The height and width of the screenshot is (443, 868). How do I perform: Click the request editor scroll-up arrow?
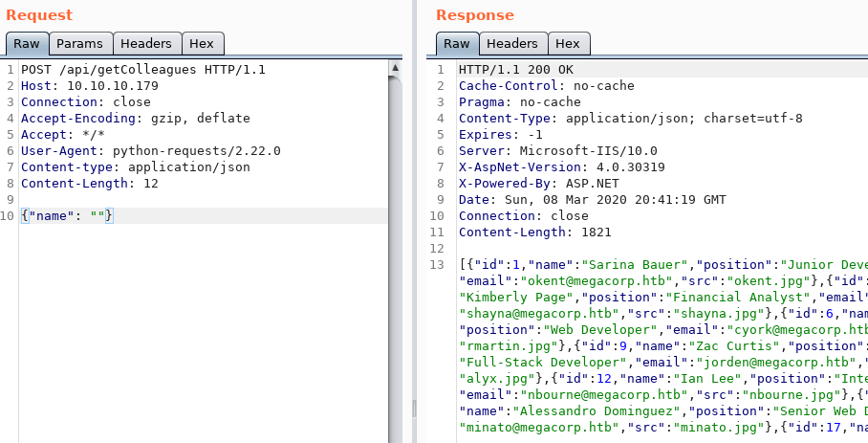point(394,68)
